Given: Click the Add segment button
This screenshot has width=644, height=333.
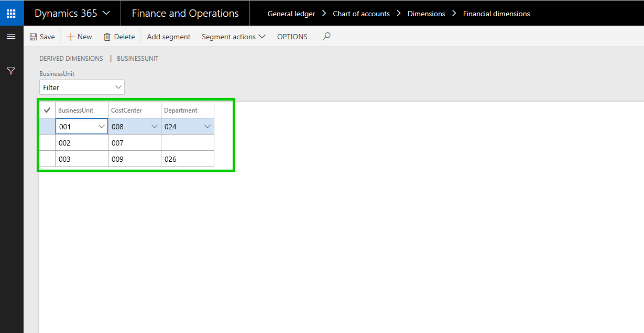Looking at the screenshot, I should click(169, 37).
